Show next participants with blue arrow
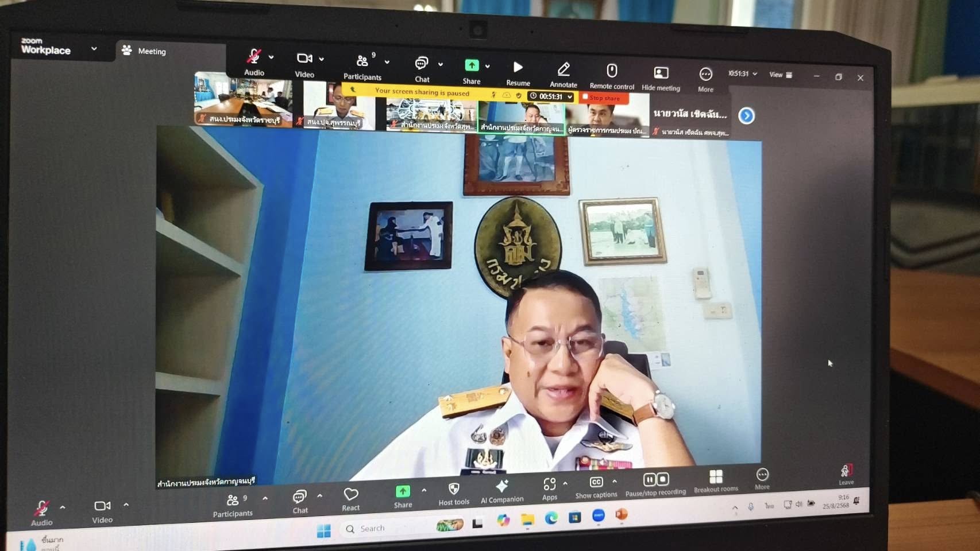 pos(746,116)
